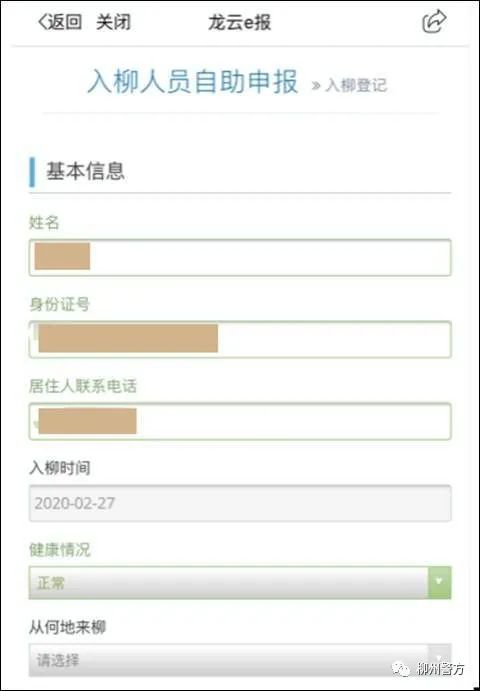Screen dimensions: 480x691
Task: Focus the 姓名 input field
Action: [240, 258]
